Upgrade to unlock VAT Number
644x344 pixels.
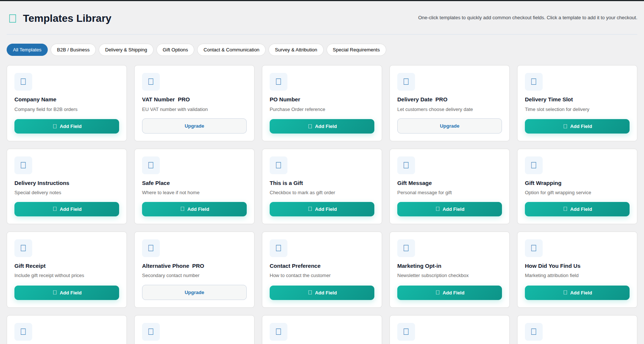194,126
